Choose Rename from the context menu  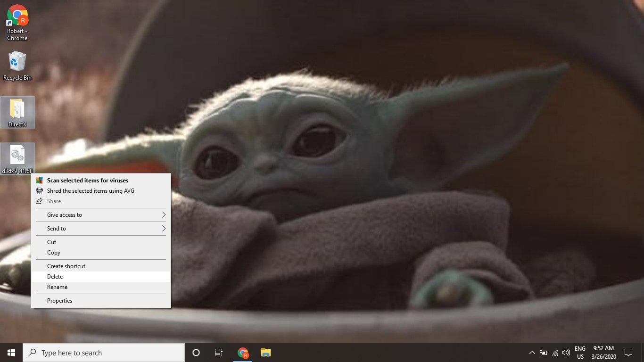[x=57, y=287]
